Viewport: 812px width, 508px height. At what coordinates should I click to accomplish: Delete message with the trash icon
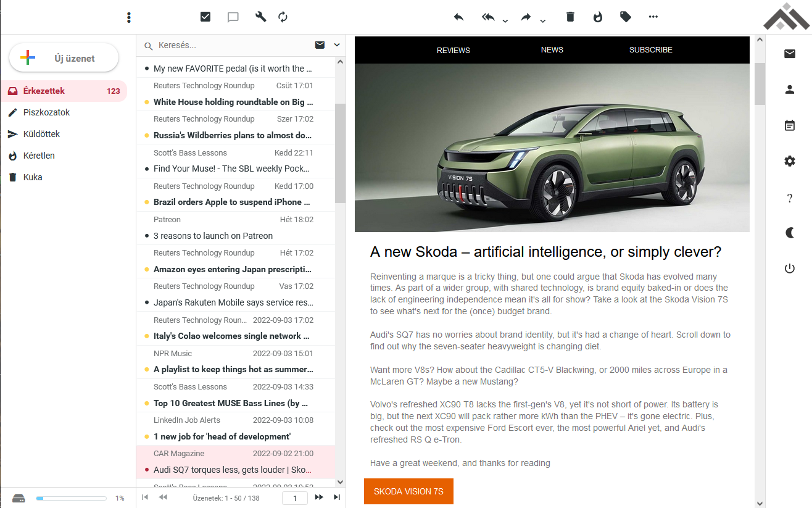tap(570, 17)
